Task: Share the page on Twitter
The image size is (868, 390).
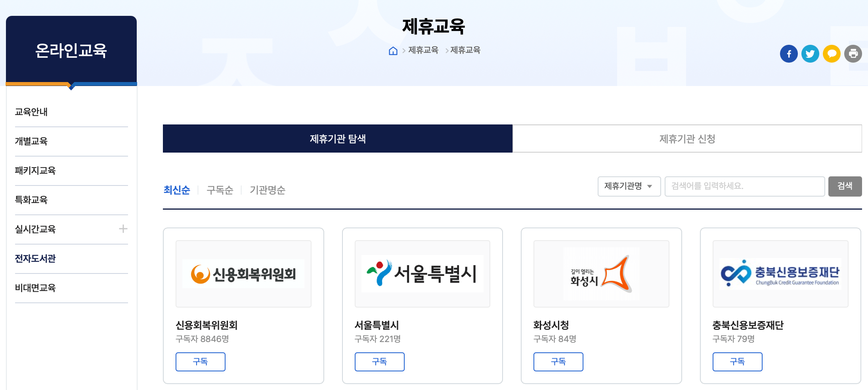Action: 810,54
